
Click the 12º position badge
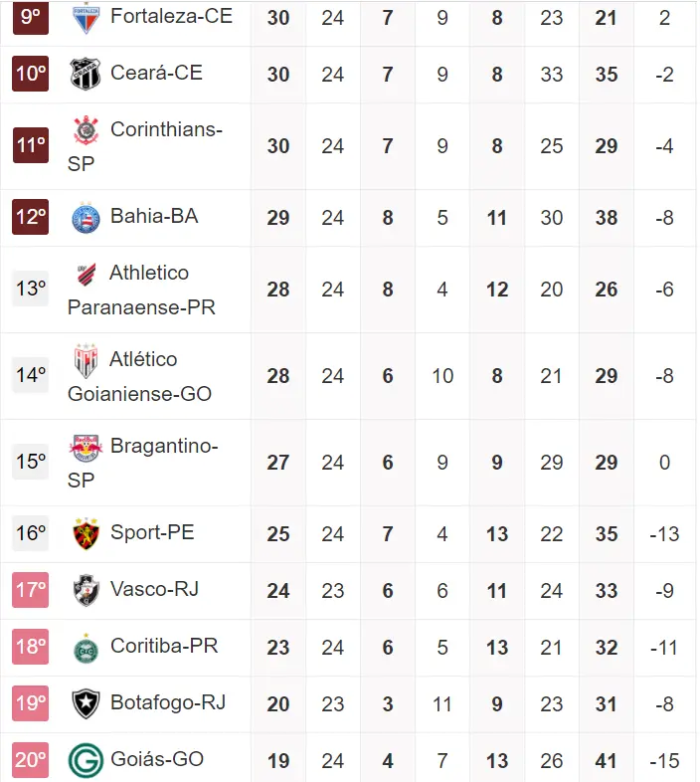tap(31, 217)
